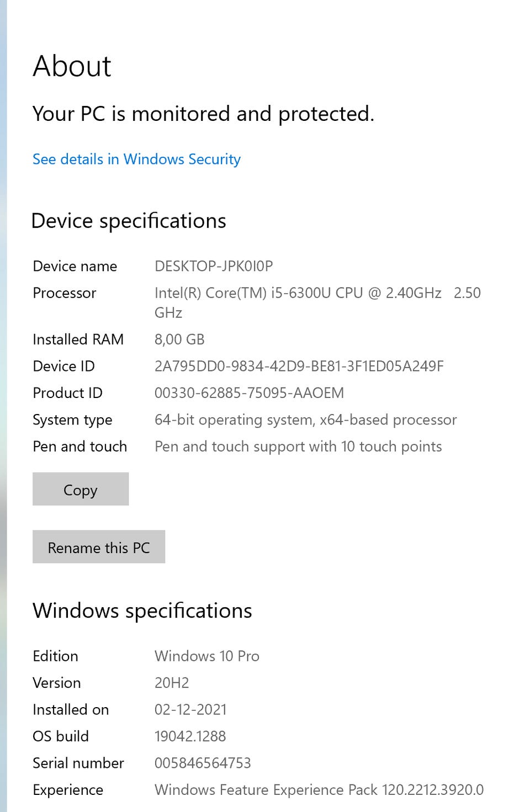Click the Product ID value 00330-62885-75095-AAOEM

[x=249, y=393]
